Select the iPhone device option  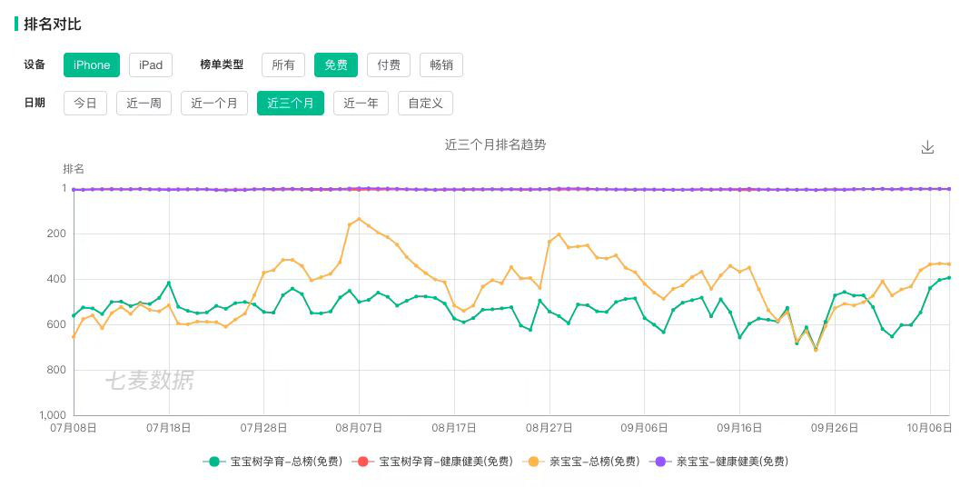[x=91, y=65]
